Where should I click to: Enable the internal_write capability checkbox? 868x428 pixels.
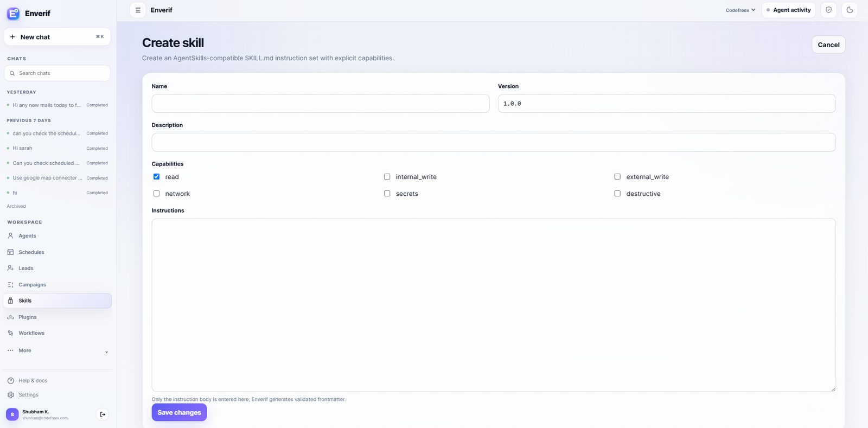[387, 177]
